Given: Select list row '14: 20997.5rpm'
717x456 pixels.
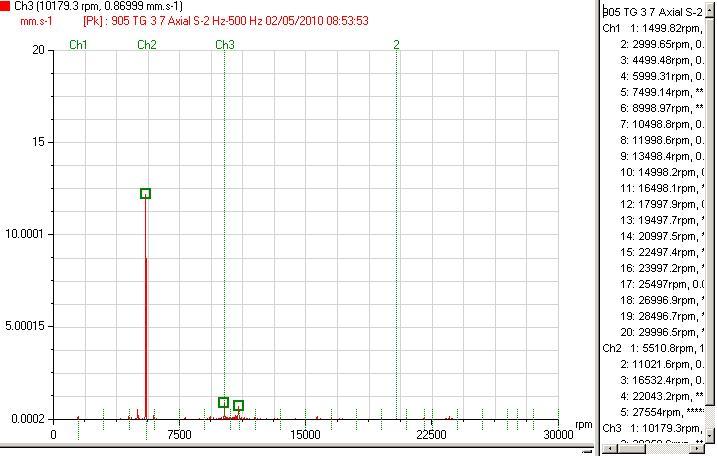Looking at the screenshot, I should [x=662, y=236].
